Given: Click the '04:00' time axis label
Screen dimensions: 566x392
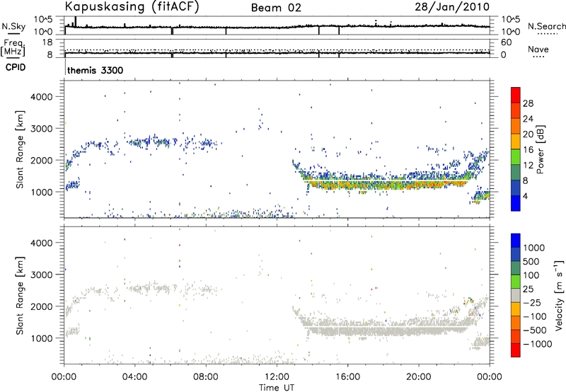Looking at the screenshot, I should 135,377.
